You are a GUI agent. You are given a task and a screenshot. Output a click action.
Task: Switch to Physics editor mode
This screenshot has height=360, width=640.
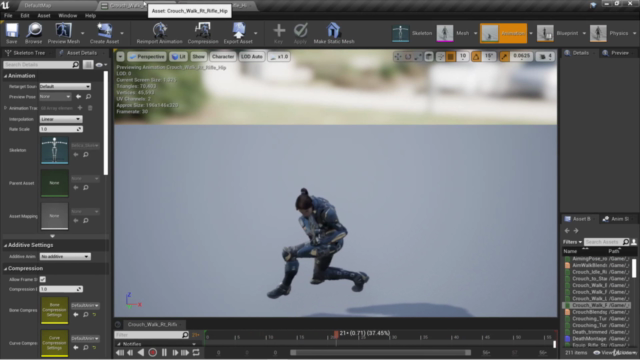[x=609, y=33]
